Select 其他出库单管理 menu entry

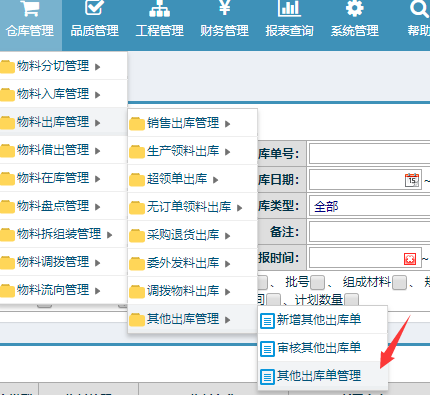[x=323, y=376]
